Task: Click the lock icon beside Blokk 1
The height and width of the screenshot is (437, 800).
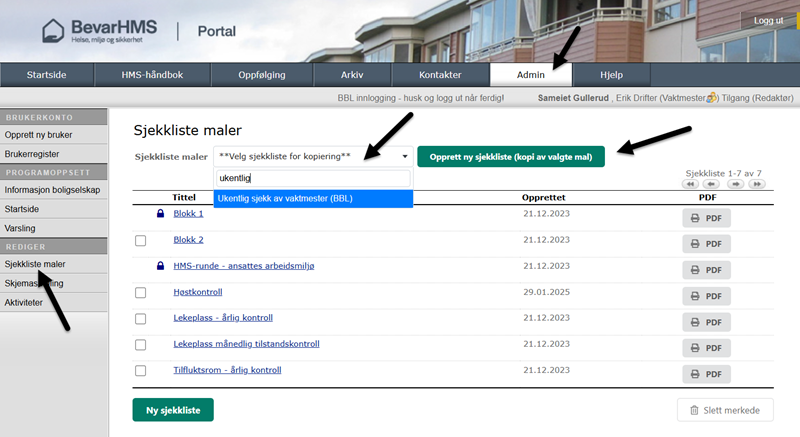Action: coord(159,214)
